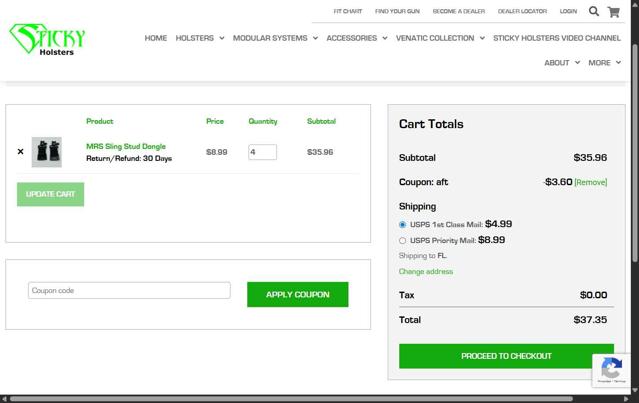Open the search magnifier icon
This screenshot has height=403, width=639.
click(594, 12)
